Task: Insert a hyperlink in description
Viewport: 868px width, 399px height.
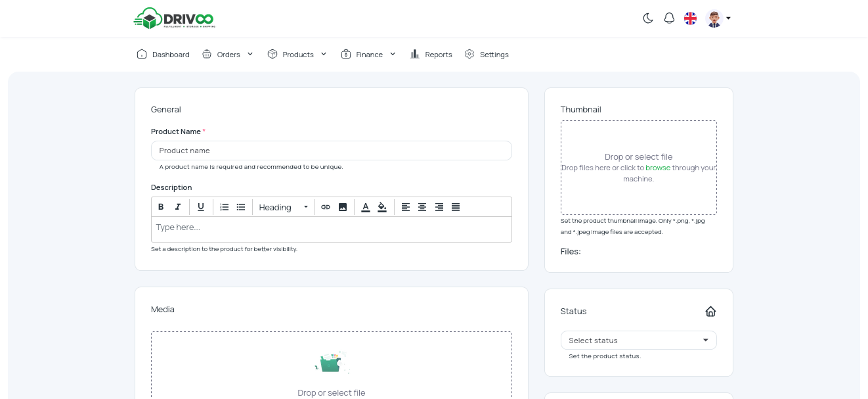Action: pos(326,207)
